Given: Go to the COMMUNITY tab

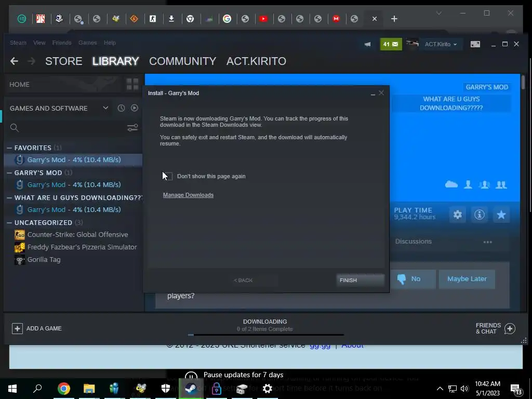Looking at the screenshot, I should click(182, 61).
